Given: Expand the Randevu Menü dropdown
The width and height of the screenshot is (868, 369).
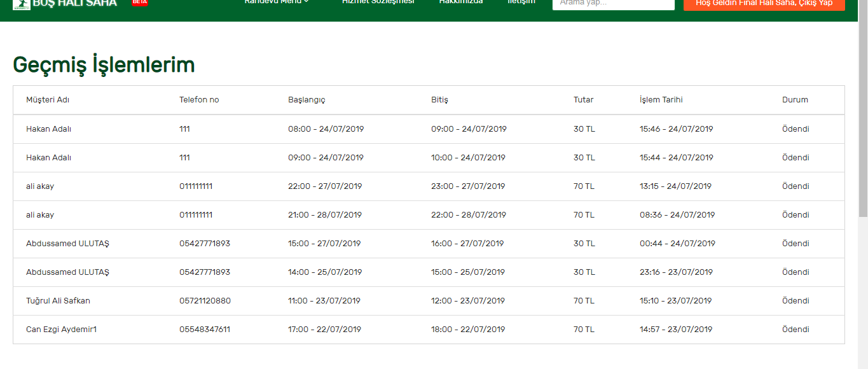Looking at the screenshot, I should pyautogui.click(x=277, y=3).
